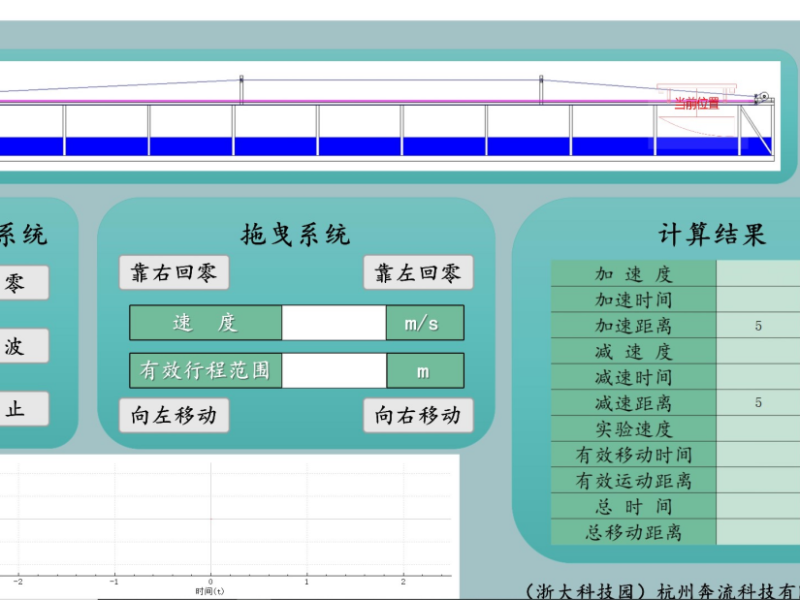Screen dimensions: 800x600
Task: Select the 总移动距离 row label
Action: coord(634,532)
